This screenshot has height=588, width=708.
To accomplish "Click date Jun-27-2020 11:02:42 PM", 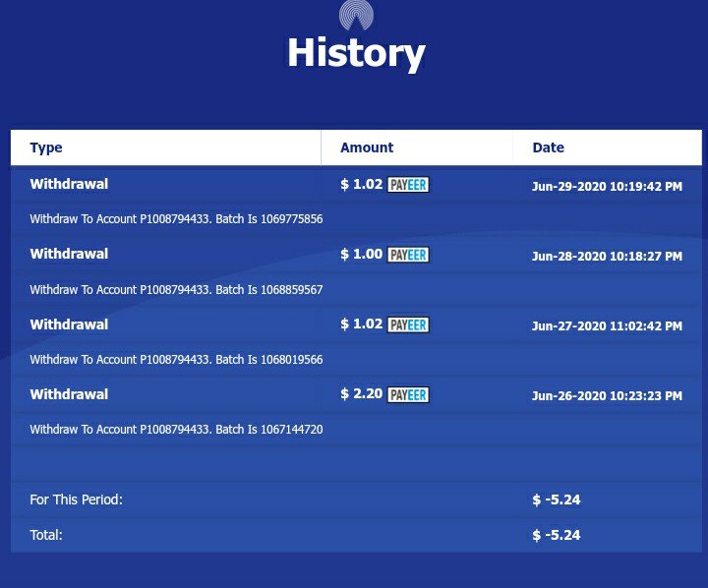I will coord(607,326).
